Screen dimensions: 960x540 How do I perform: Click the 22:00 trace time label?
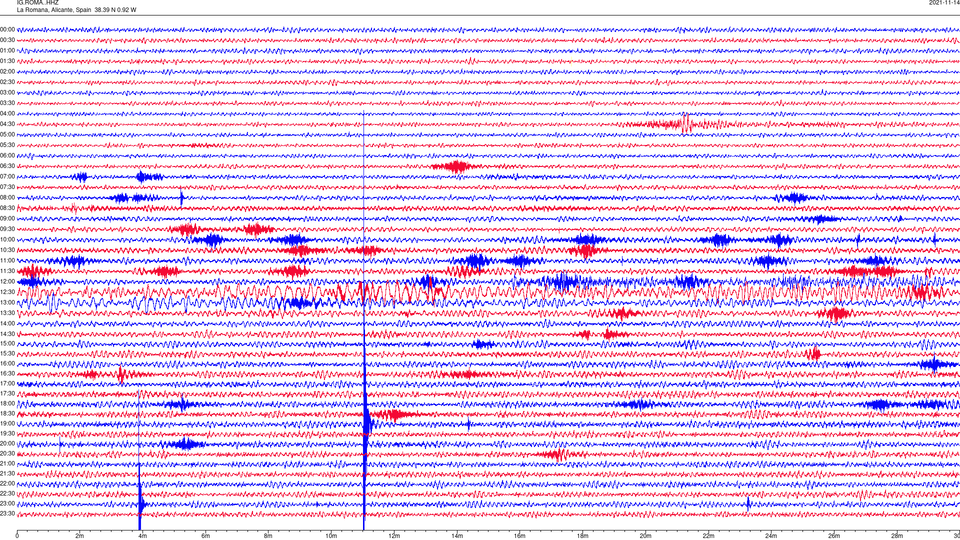[x=7, y=484]
